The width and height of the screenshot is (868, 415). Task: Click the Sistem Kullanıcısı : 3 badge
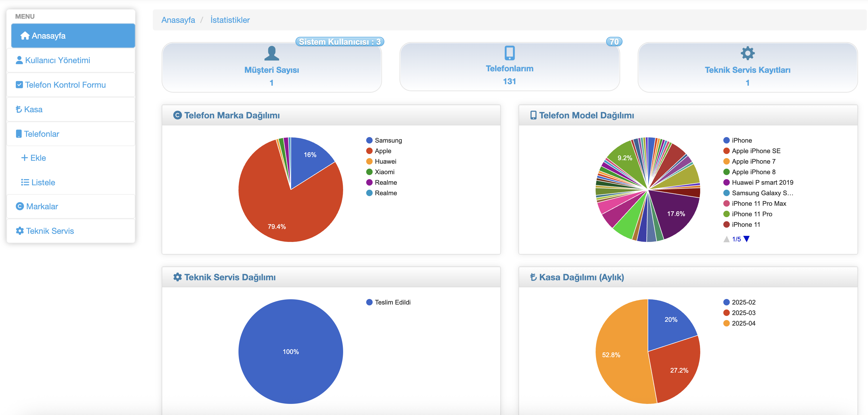pos(339,42)
